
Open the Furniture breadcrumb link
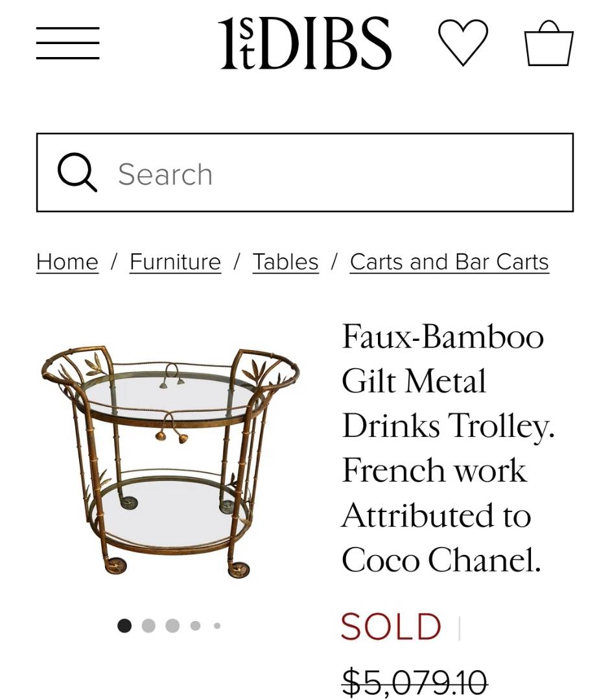[175, 262]
